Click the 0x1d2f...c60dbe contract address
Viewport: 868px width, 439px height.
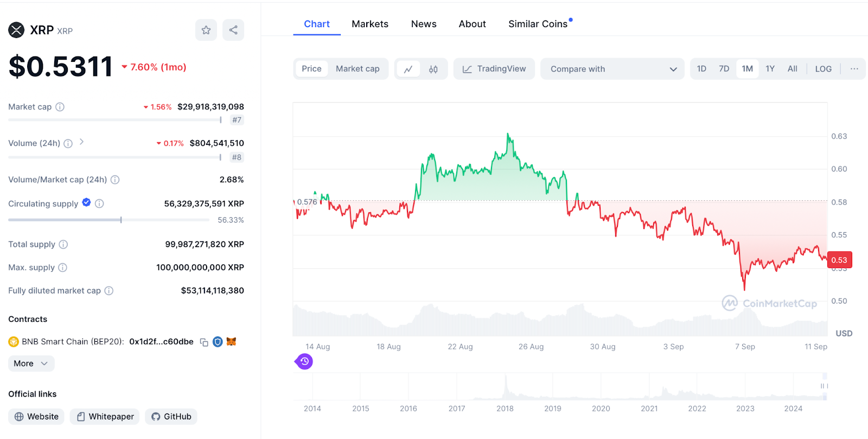tap(161, 342)
